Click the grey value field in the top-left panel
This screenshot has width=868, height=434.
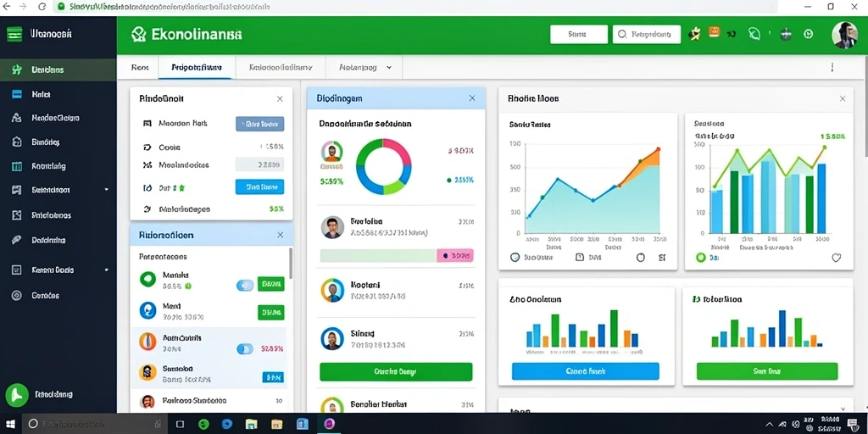[259, 164]
